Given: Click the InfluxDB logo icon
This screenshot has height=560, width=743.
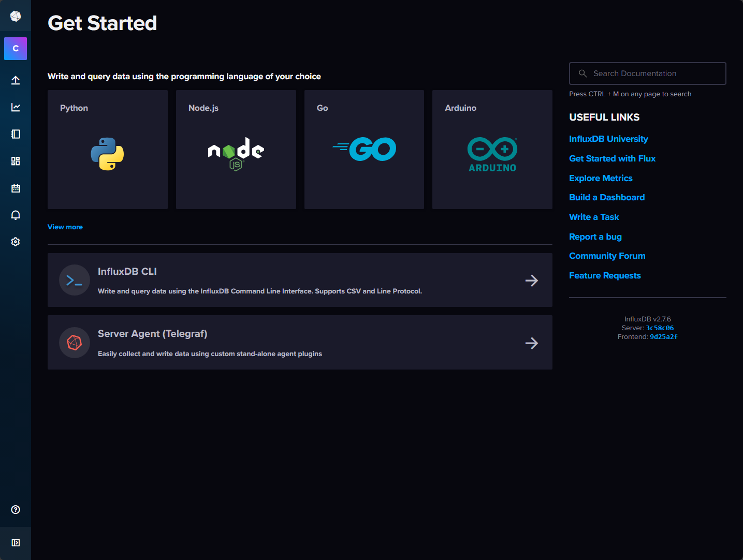Looking at the screenshot, I should point(16,17).
